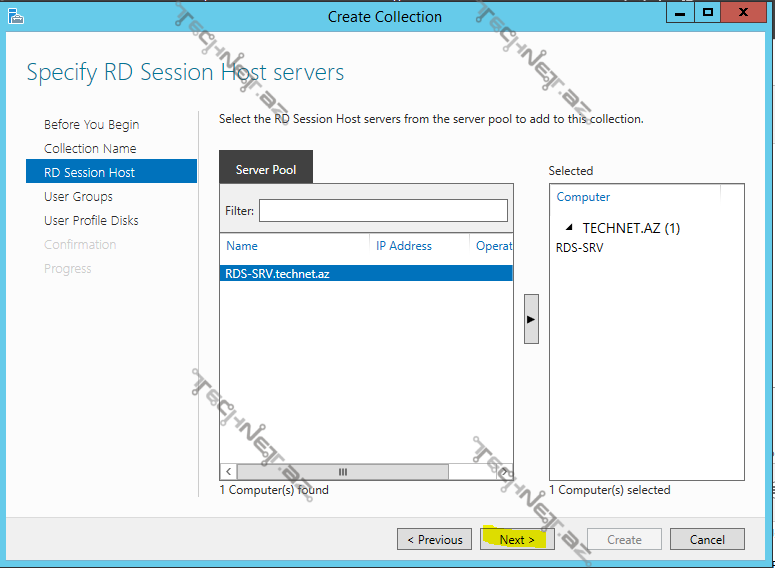Click the Previous button
This screenshot has height=568, width=775.
435,539
